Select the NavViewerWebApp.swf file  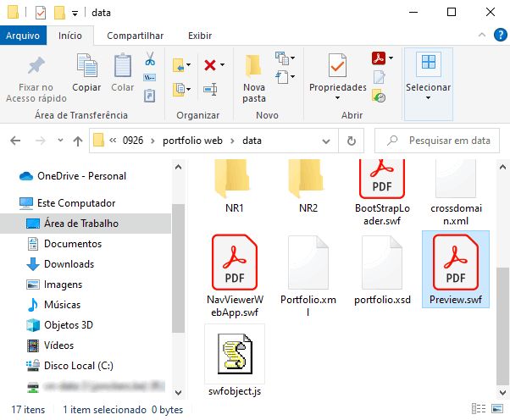point(235,276)
